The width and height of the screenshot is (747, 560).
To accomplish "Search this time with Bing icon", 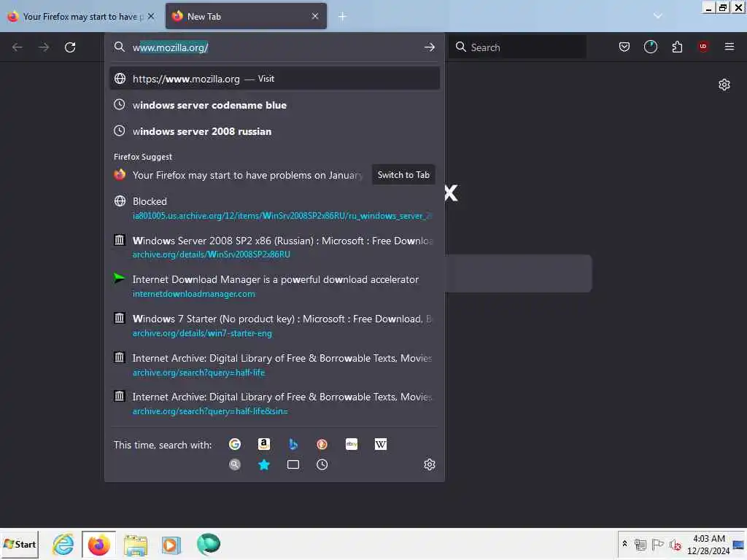I will click(293, 444).
